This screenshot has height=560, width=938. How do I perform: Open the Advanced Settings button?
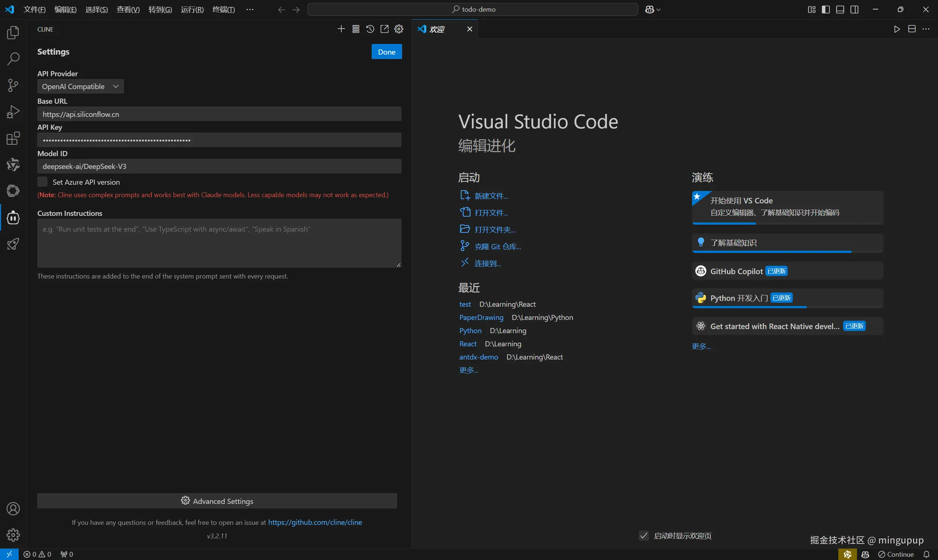pyautogui.click(x=217, y=501)
